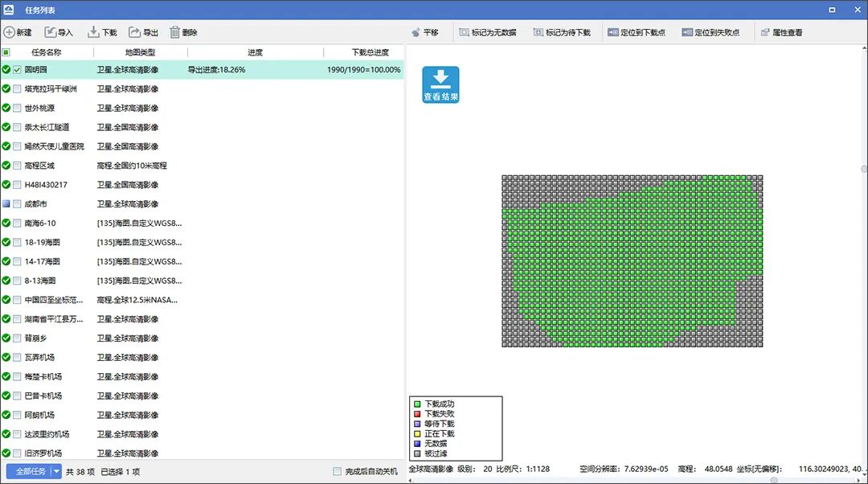The width and height of the screenshot is (868, 484).
Task: Click the 查看结果 download result icon
Action: click(440, 84)
